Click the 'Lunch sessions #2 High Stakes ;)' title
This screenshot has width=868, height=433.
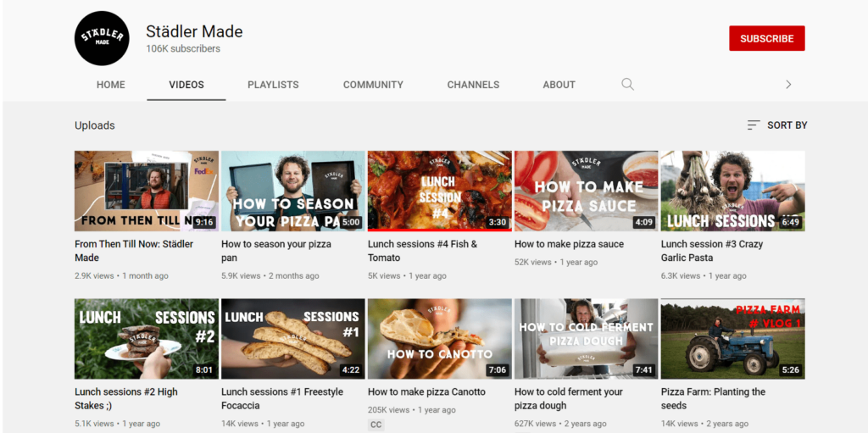(126, 398)
